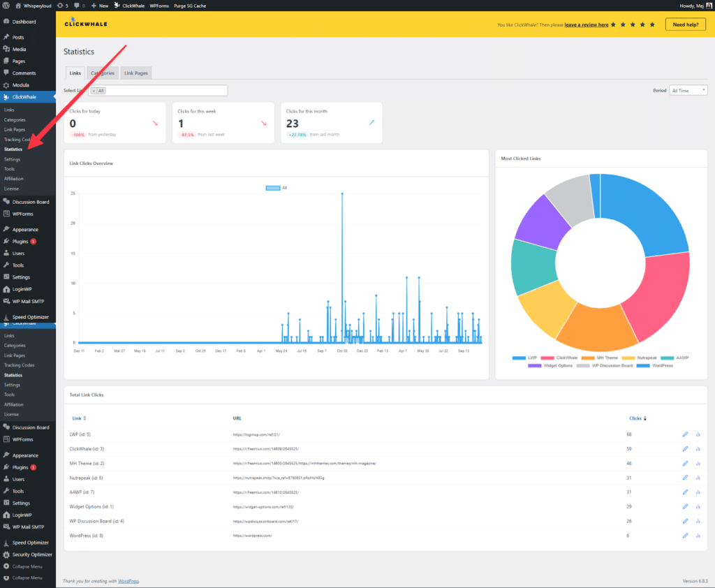Sort table by the Link column
This screenshot has height=588, width=715.
79,418
